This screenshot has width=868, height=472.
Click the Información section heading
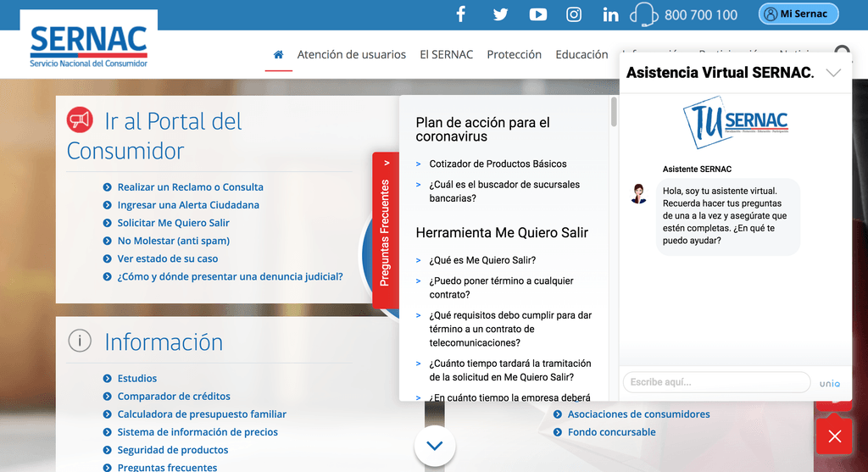[x=164, y=342]
